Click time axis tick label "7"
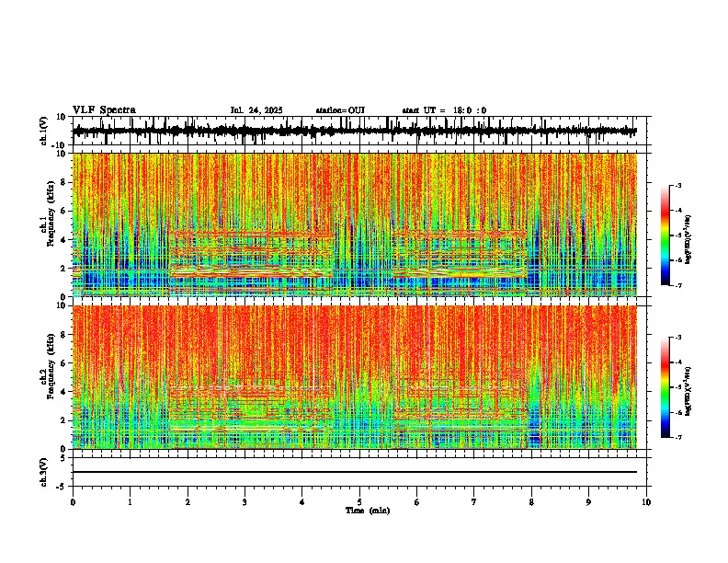The height and width of the screenshot is (563, 728). pyautogui.click(x=474, y=502)
